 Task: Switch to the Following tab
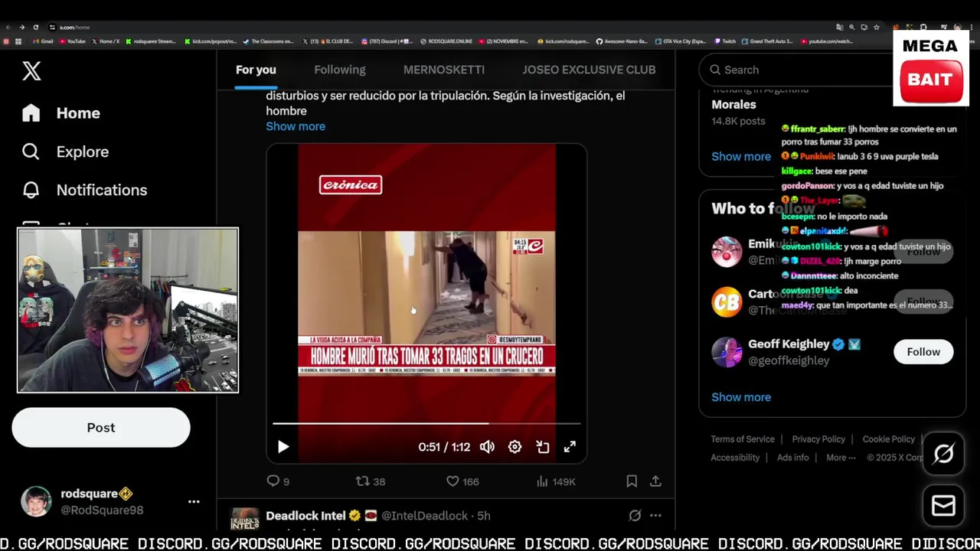pos(340,70)
